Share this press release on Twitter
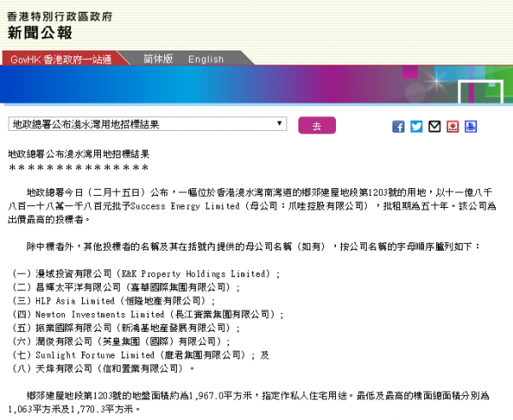513x420 pixels. click(x=416, y=127)
